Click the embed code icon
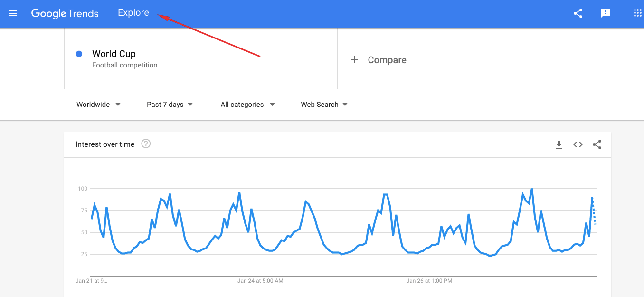Viewport: 644px width, 297px height. (x=578, y=144)
